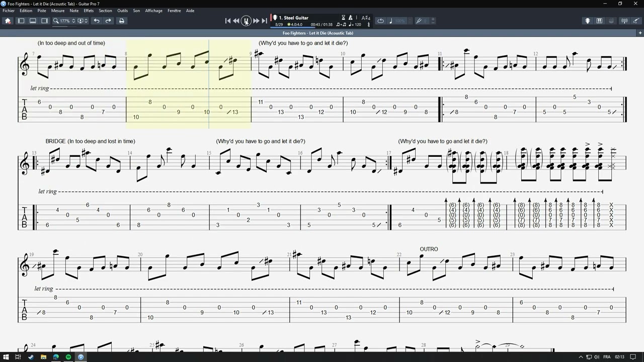644x362 pixels.
Task: Open the Mesure menu
Action: (x=58, y=11)
